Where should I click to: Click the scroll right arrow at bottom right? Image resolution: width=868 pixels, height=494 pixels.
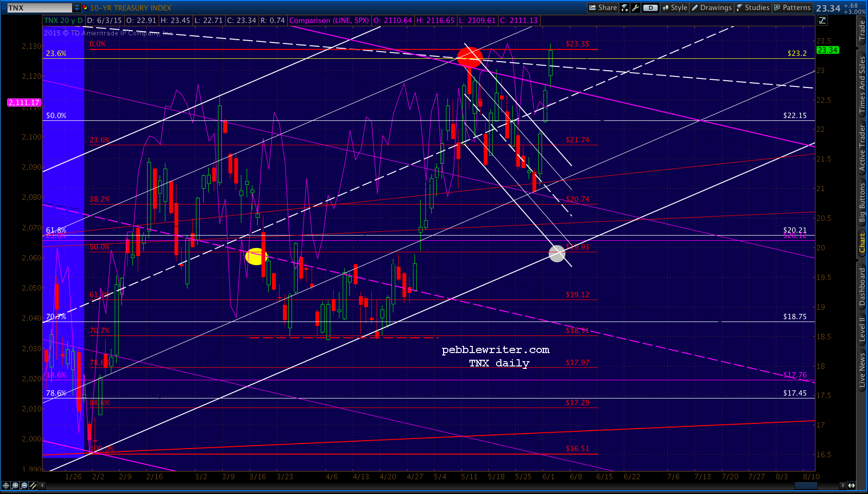point(843,485)
